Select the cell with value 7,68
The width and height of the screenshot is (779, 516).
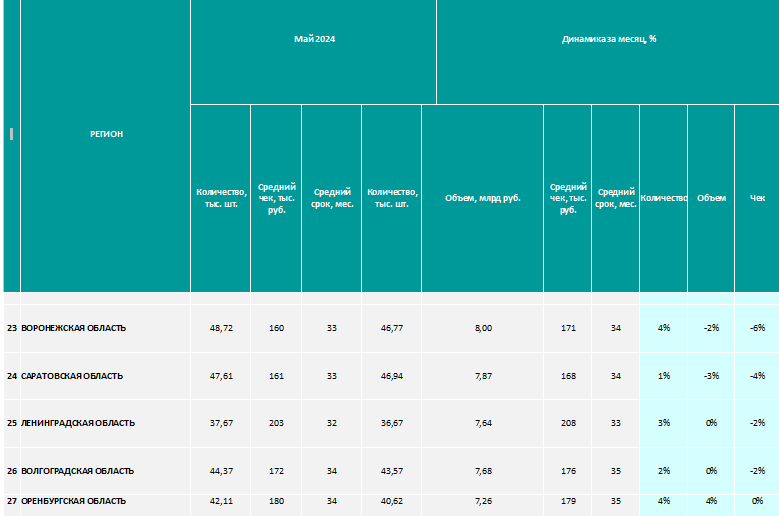click(482, 471)
